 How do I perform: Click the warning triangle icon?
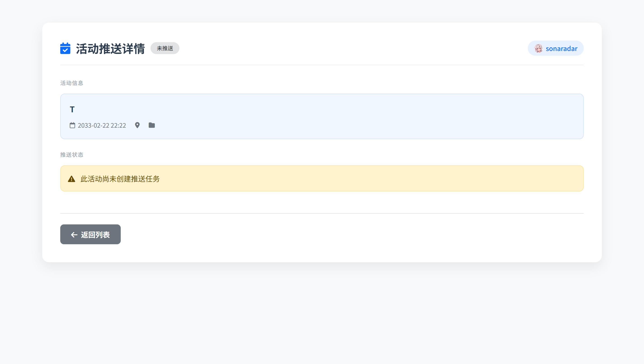[x=72, y=179]
